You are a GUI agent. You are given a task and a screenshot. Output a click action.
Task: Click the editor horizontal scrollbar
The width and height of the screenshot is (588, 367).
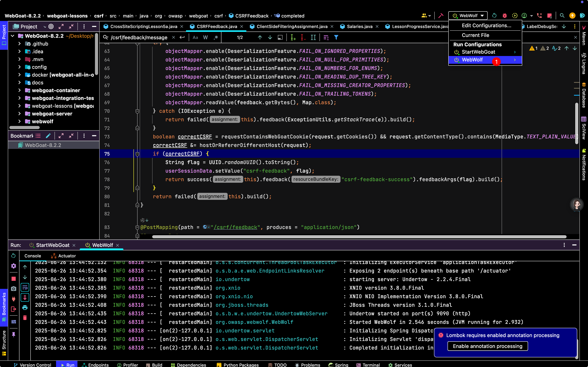[359, 237]
